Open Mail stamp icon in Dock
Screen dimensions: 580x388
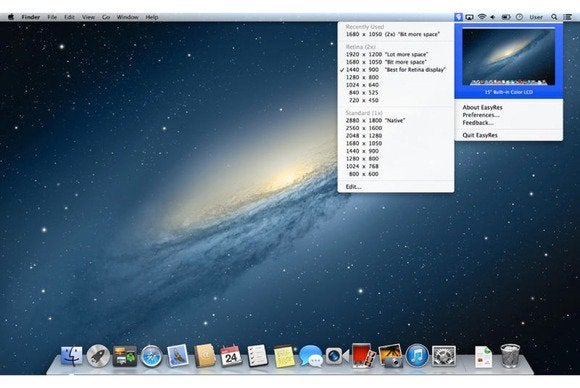[x=178, y=355]
